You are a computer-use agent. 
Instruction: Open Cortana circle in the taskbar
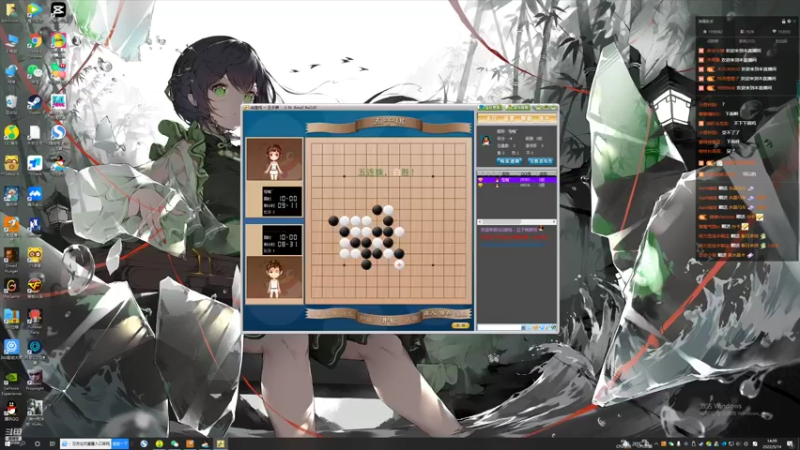37,444
